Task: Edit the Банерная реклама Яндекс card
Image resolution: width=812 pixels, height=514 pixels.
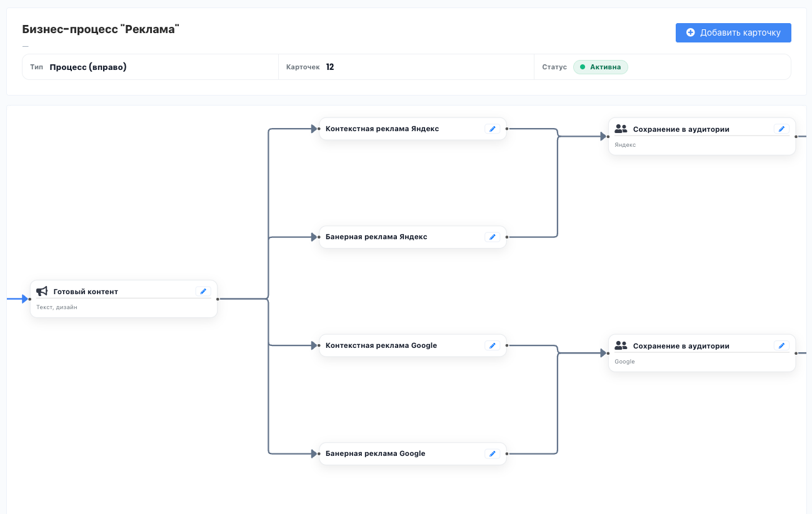Action: pos(492,237)
